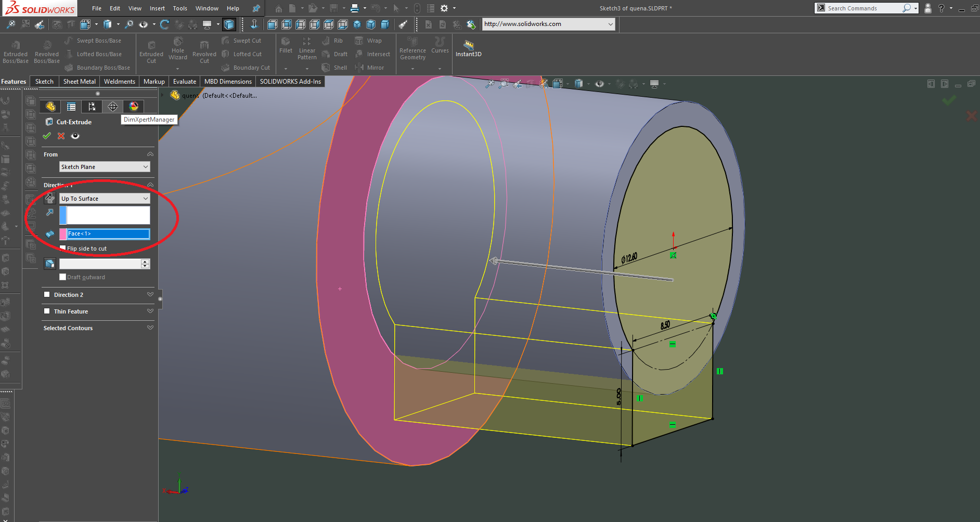Click the Home icon in top toolbar
The height and width of the screenshot is (522, 980).
[279, 8]
